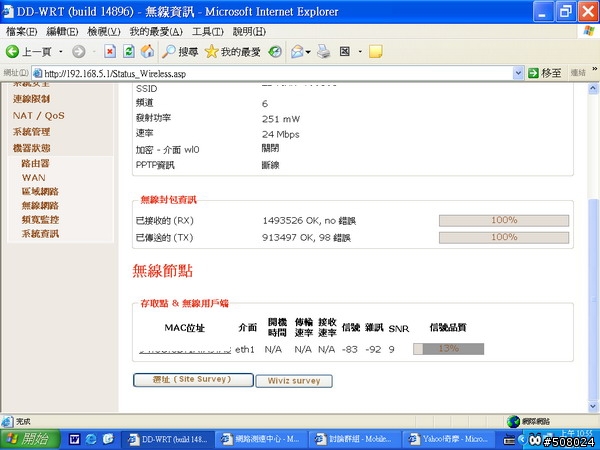
Task: Open the 無線網路 sub-link
Action: coord(40,206)
